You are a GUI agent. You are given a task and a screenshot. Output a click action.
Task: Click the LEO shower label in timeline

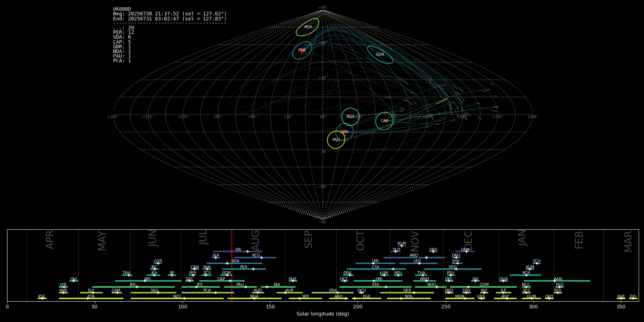tap(418, 261)
